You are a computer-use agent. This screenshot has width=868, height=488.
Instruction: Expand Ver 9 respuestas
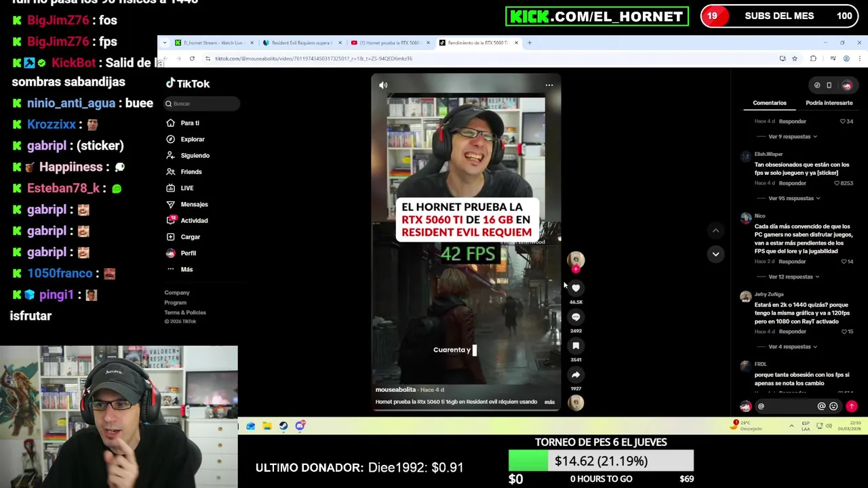793,136
